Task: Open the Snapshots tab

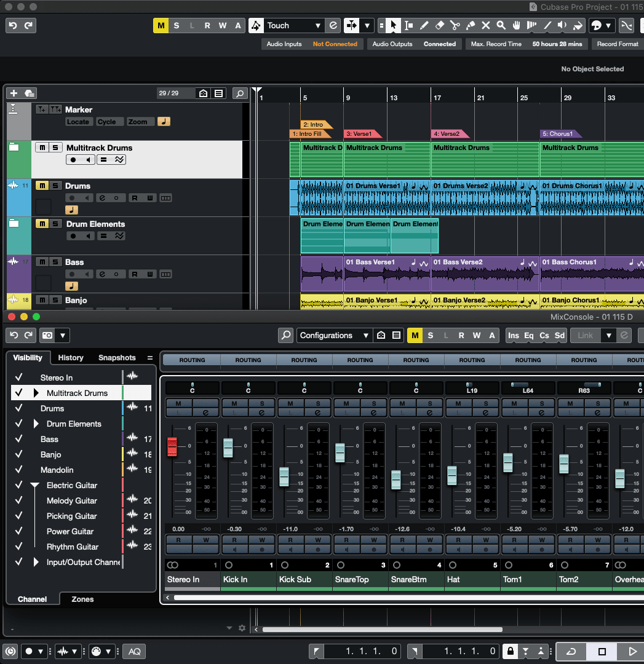Action: [117, 357]
